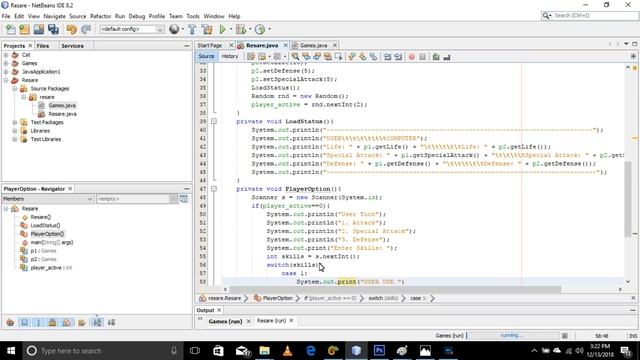Click the Clean and Build icon
This screenshot has height=360, width=640.
(x=207, y=29)
